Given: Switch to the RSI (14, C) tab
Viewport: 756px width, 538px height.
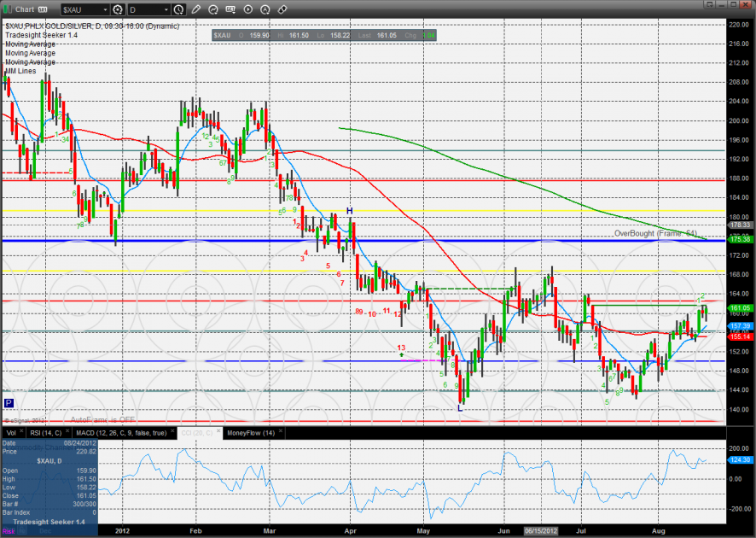Looking at the screenshot, I should point(47,433).
